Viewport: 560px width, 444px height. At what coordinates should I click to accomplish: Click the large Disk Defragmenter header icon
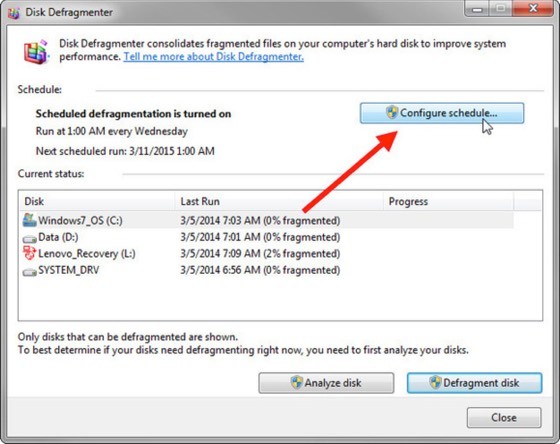(36, 52)
